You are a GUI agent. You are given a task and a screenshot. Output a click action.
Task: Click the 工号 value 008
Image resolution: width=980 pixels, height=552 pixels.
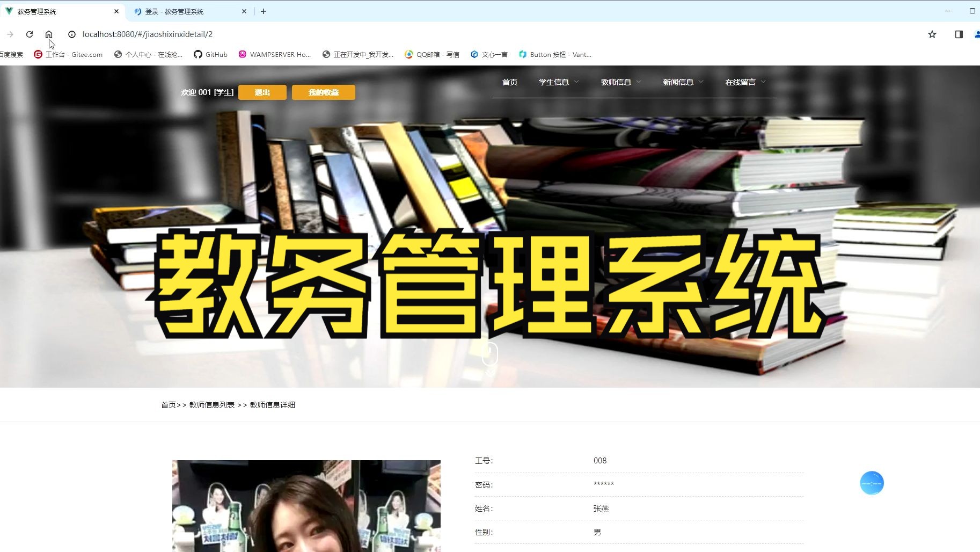(x=600, y=461)
